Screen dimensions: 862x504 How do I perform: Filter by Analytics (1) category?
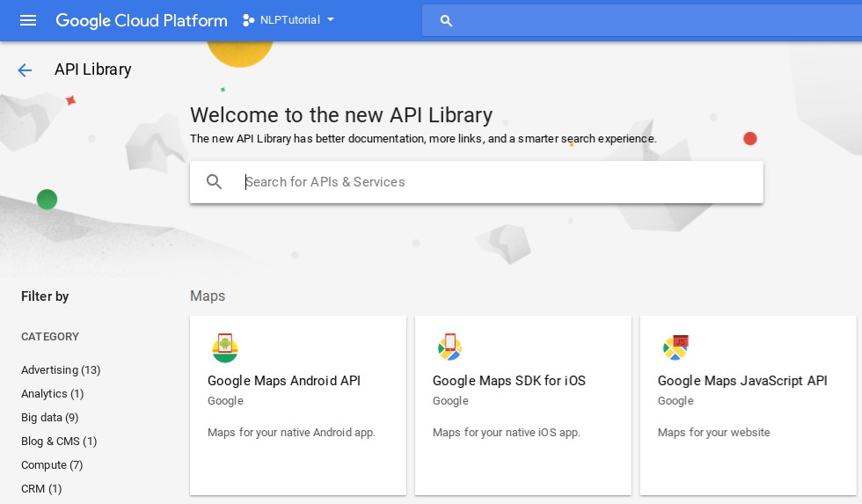tap(52, 393)
